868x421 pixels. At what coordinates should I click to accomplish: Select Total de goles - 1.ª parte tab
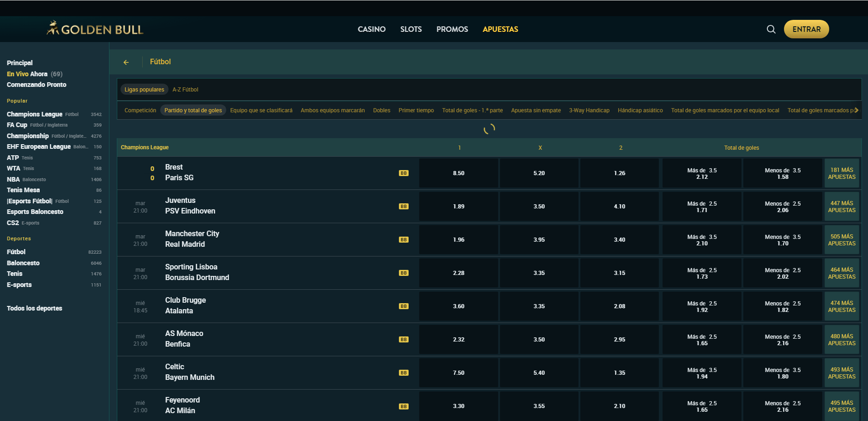(472, 110)
